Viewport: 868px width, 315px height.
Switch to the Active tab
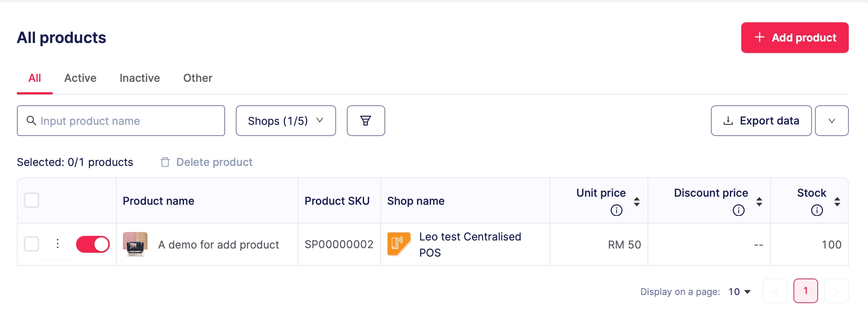pos(80,78)
